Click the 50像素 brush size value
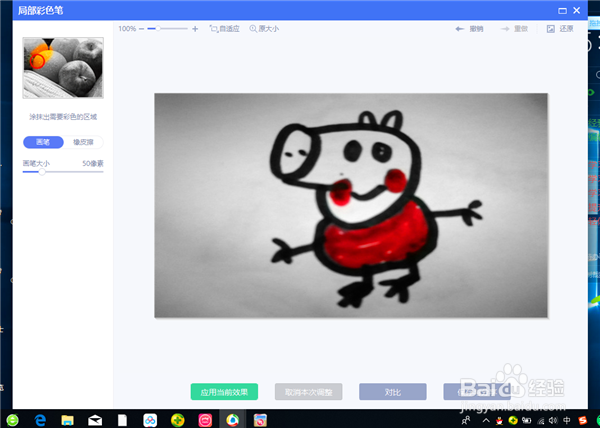Screen dimensions: 600x428 pos(93,164)
